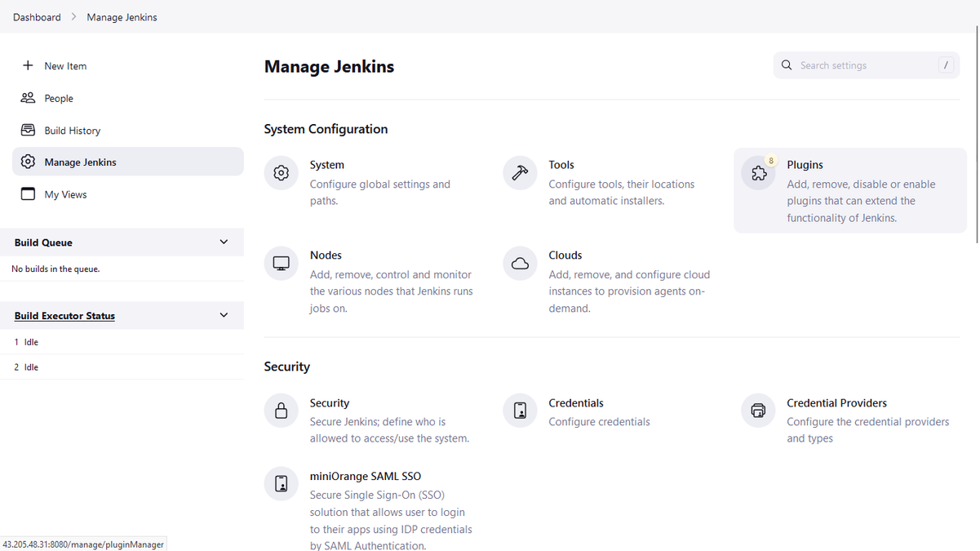Click pluginManager URL in status bar
This screenshot has width=980, height=551.
83,544
